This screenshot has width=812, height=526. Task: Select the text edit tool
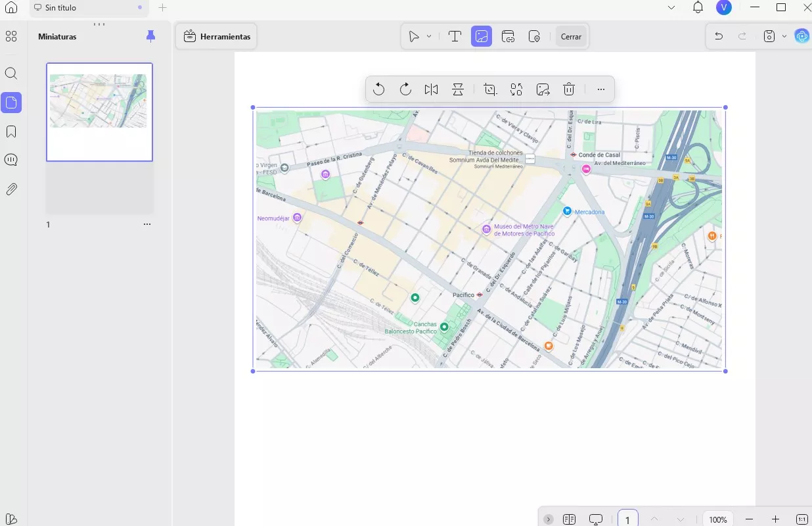click(x=455, y=37)
